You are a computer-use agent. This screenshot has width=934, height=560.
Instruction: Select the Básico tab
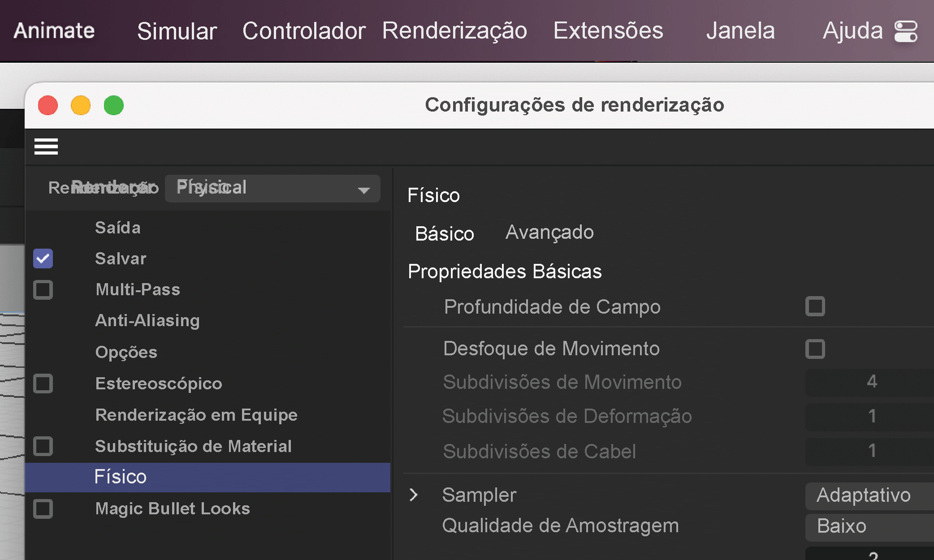[x=444, y=233]
